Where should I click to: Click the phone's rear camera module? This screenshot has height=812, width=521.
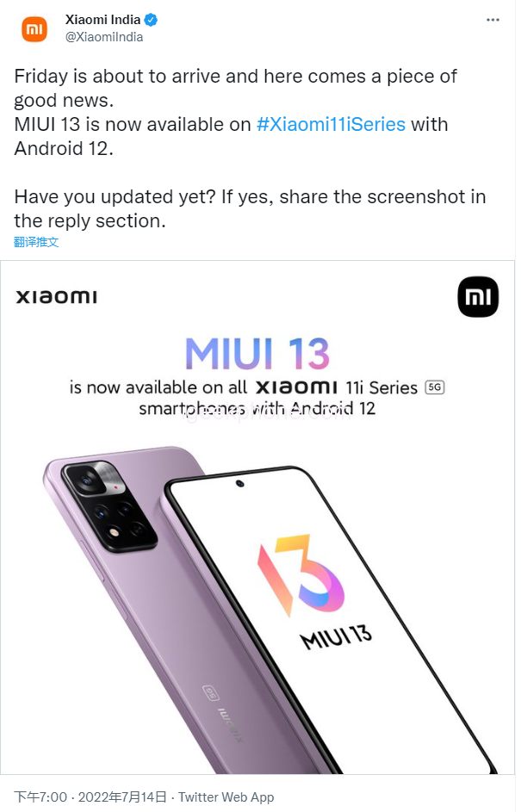(x=109, y=506)
